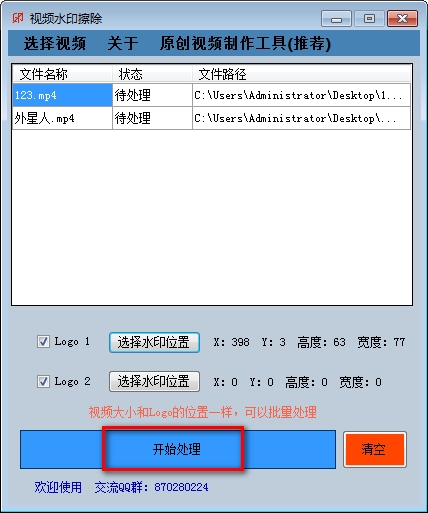Select the 外星人.mp4 file row
This screenshot has height=513, width=428.
click(211, 118)
